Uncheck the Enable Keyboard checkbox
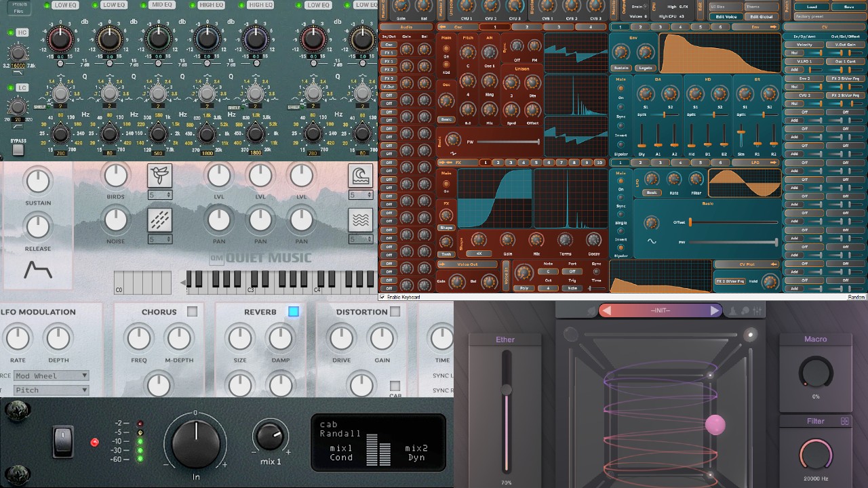The height and width of the screenshot is (488, 868). (x=382, y=297)
